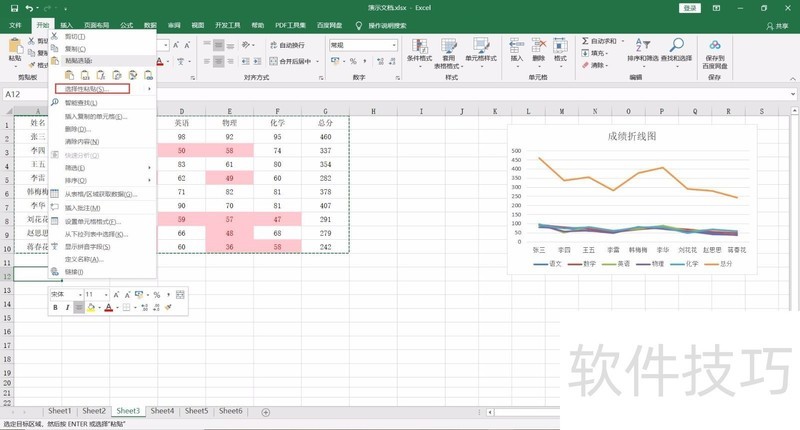Viewport: 800px width, 430px height.
Task: Click the Format (格式) cells ribbon icon
Action: (560, 45)
